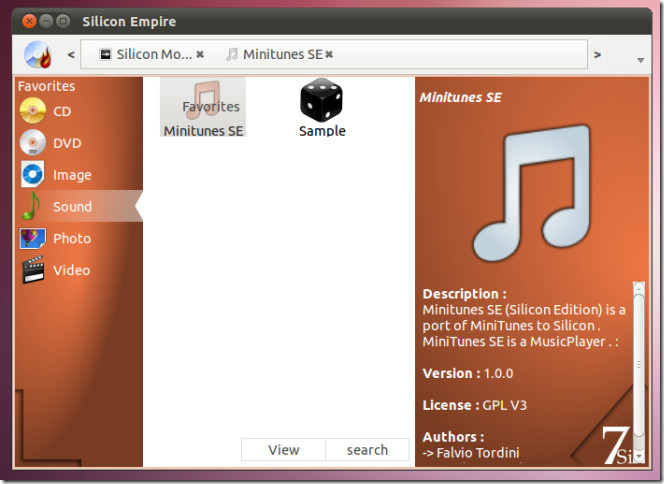This screenshot has height=484, width=664.
Task: Open the dropdown arrow at the toolbar's right end
Action: coord(641,60)
